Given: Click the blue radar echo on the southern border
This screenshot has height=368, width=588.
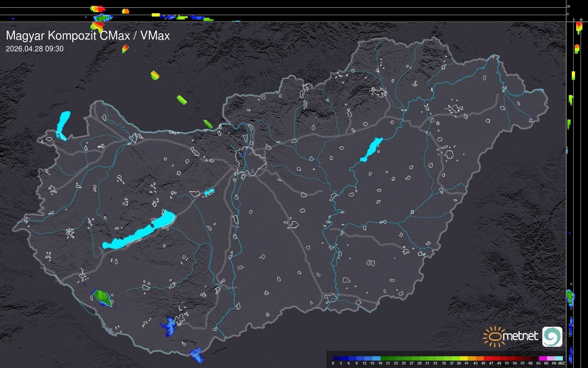Looking at the screenshot, I should pyautogui.click(x=197, y=354).
